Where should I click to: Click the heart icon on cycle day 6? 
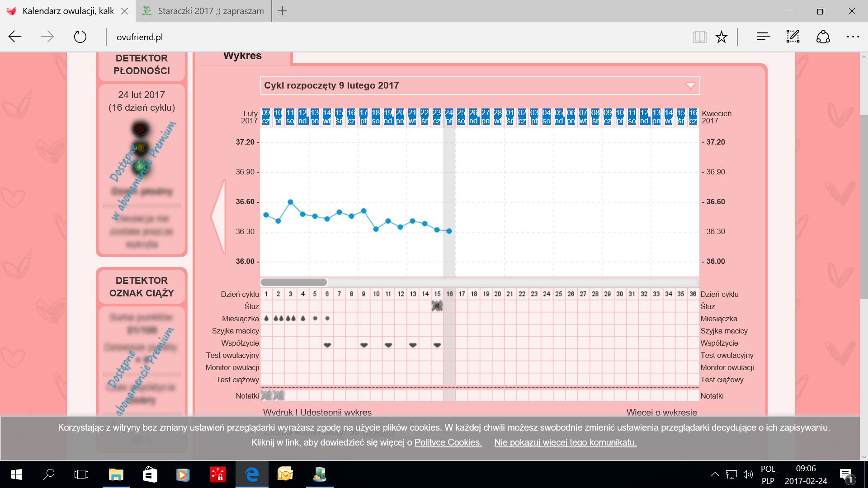click(x=327, y=345)
